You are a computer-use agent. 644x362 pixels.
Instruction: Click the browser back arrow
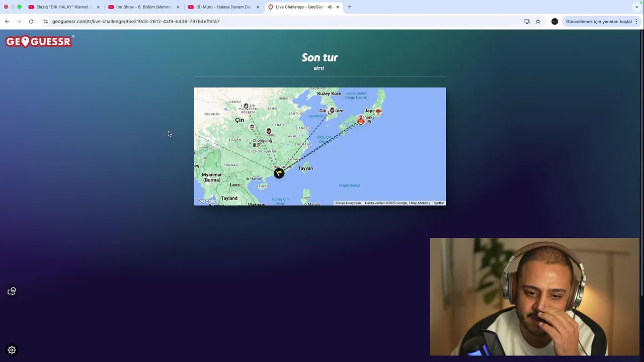pos(7,22)
